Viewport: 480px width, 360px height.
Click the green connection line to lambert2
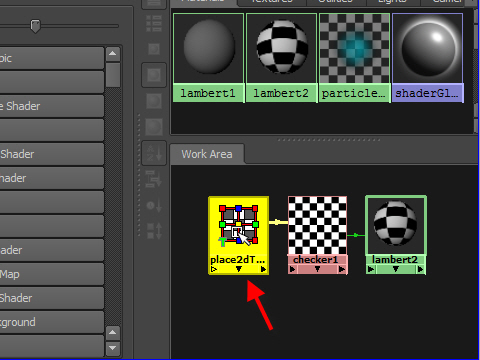click(356, 235)
